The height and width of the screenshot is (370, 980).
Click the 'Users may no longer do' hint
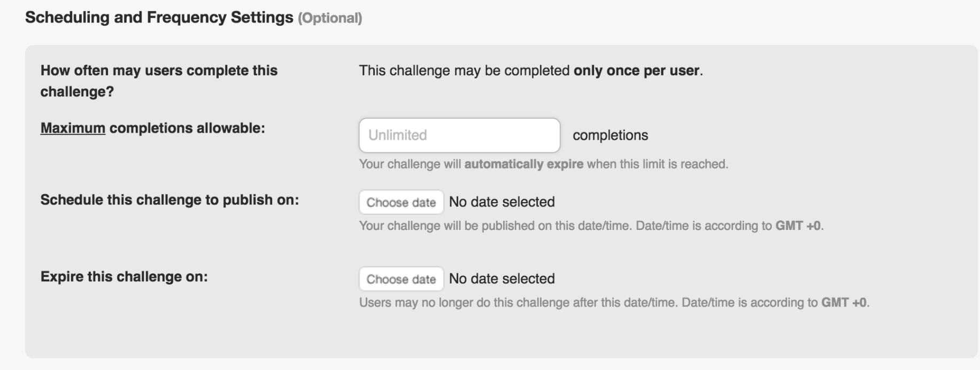click(x=614, y=303)
